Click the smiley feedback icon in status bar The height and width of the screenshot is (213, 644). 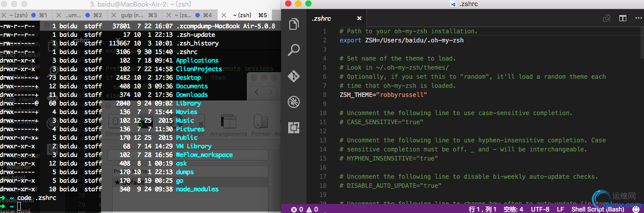(x=635, y=209)
